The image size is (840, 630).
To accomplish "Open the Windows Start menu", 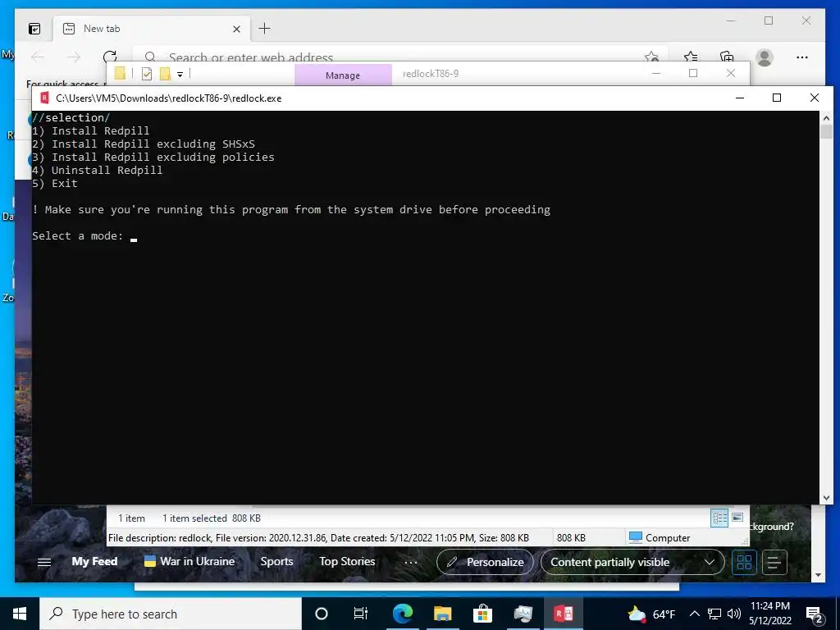I will (x=20, y=614).
